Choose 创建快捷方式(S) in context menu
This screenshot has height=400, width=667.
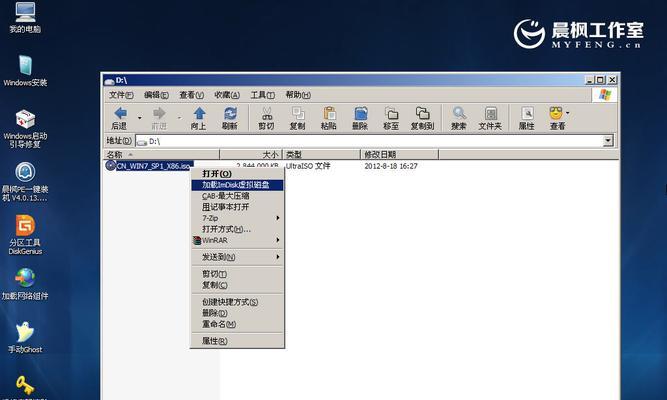237,302
